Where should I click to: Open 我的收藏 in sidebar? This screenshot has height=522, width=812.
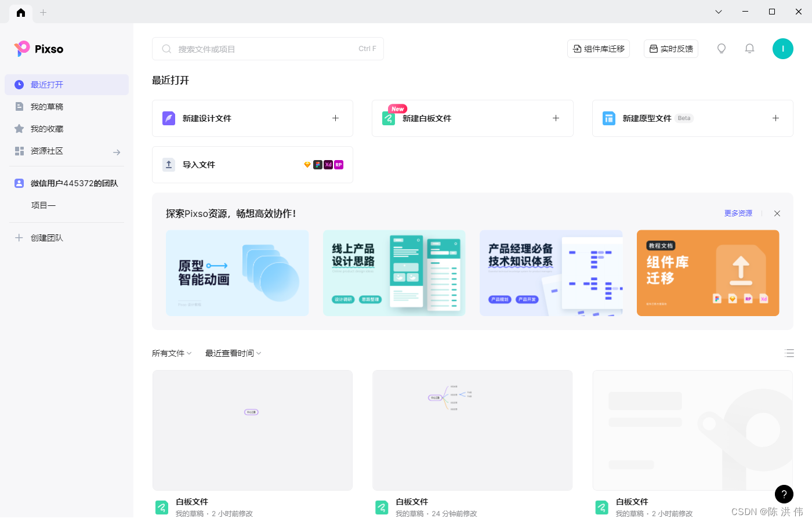click(x=67, y=129)
